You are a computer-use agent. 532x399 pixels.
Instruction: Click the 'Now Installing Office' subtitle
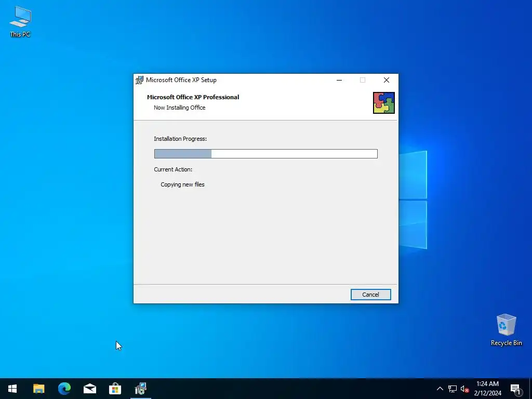coord(179,108)
